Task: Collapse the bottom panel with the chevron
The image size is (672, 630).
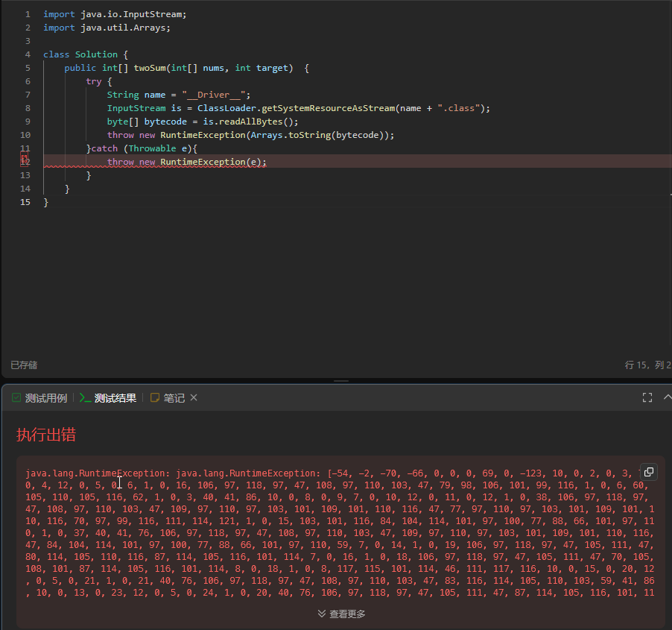Action: pyautogui.click(x=668, y=397)
